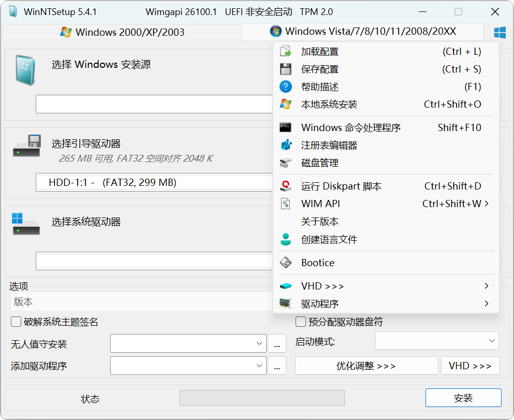Select 保存配置 menu entry
Viewport: 514px width, 420px height.
click(x=386, y=69)
